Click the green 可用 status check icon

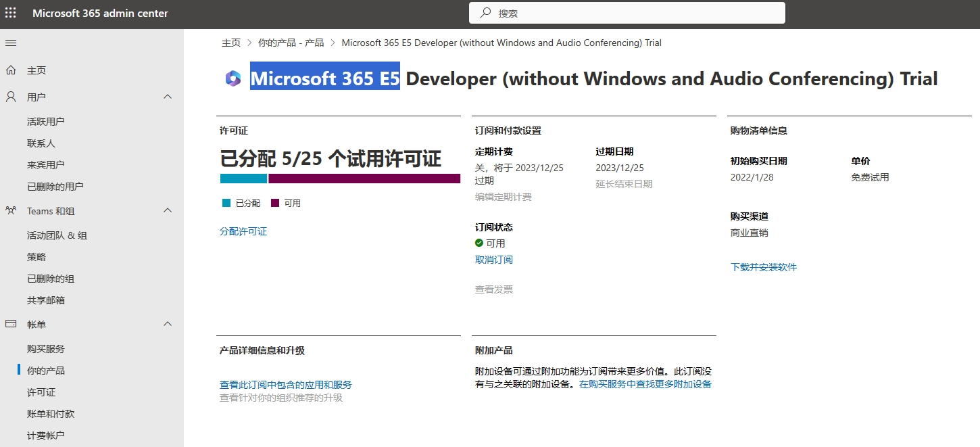479,243
